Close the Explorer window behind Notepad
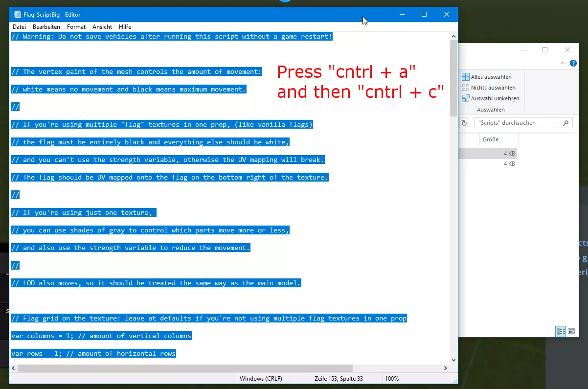 (x=567, y=50)
